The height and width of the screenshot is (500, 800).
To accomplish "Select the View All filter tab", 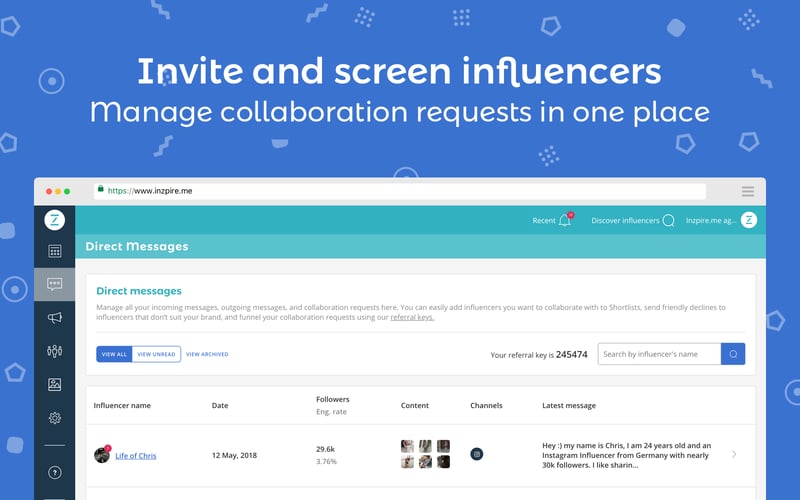I will pos(114,354).
